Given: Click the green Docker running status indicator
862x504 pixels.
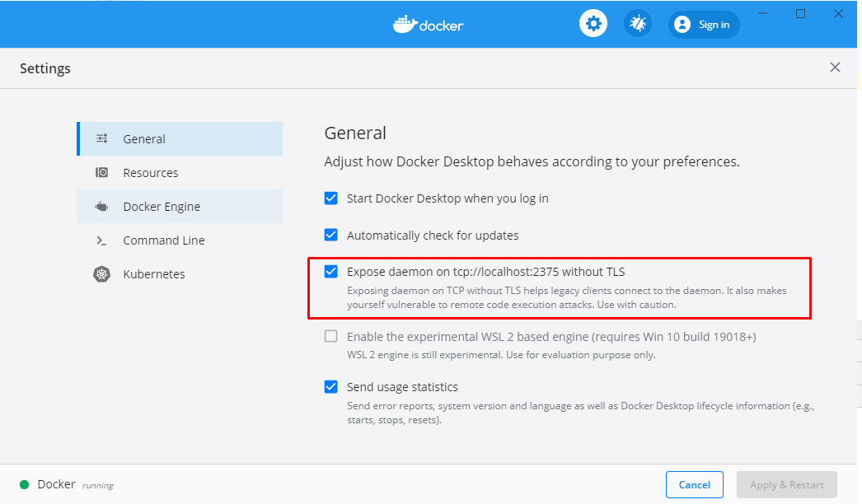Looking at the screenshot, I should tap(25, 485).
